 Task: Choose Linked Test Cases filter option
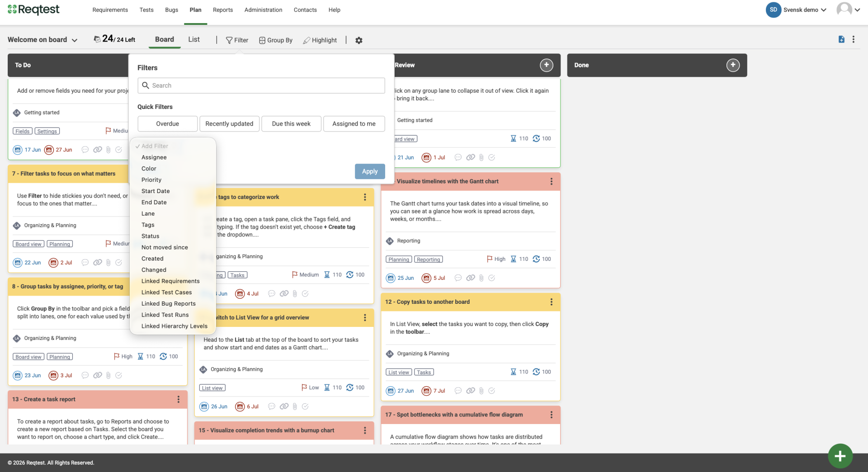click(x=166, y=293)
